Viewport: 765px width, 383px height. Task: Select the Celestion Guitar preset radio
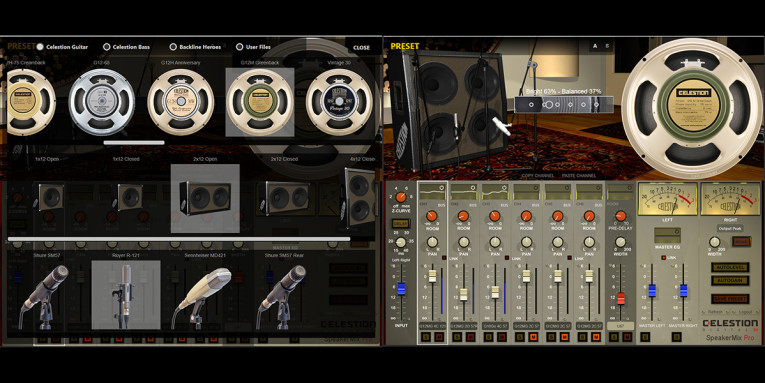click(x=40, y=47)
